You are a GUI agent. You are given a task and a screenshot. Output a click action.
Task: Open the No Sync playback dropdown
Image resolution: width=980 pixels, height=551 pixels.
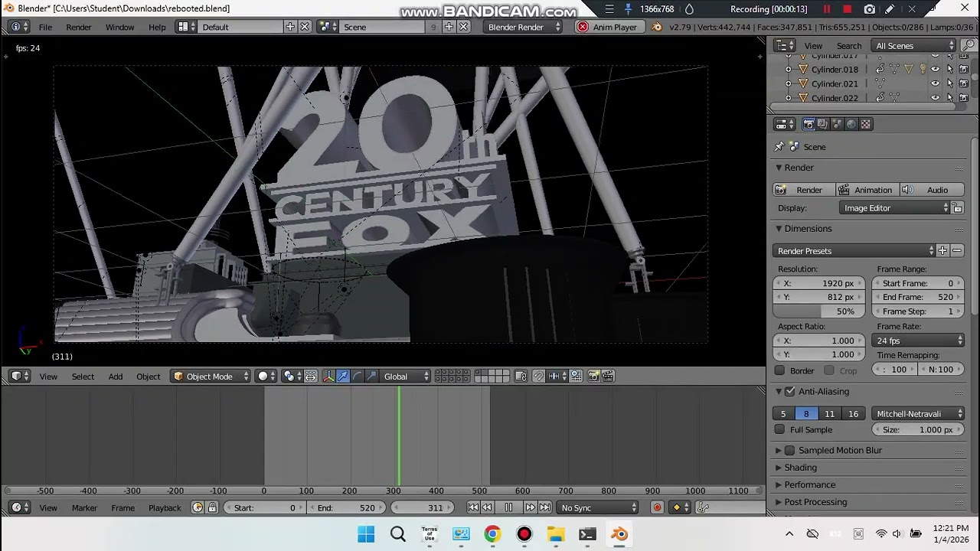click(598, 507)
